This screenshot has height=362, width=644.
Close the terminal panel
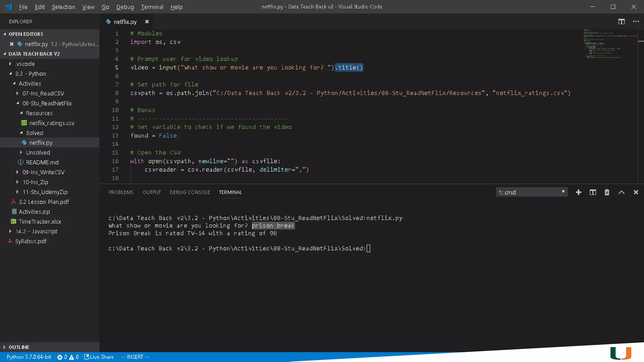tap(636, 192)
